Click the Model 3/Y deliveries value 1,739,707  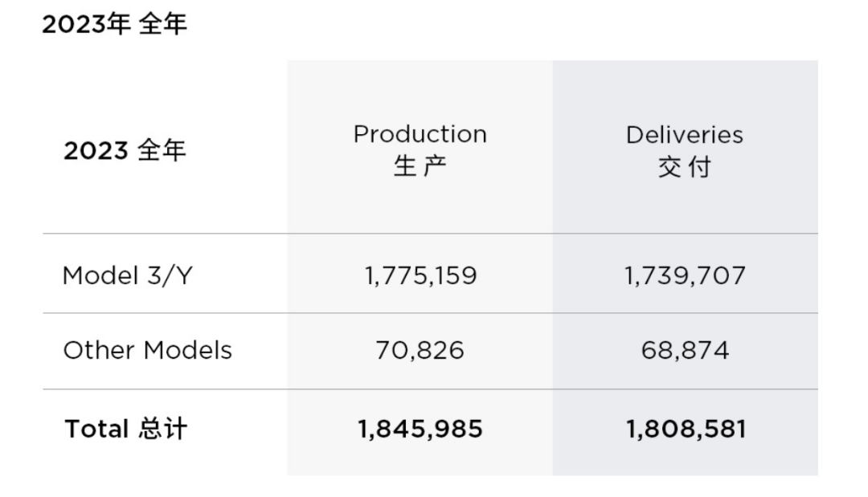coord(686,275)
